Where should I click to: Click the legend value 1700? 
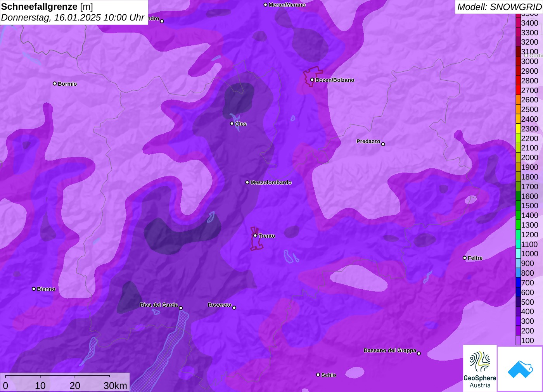(x=529, y=187)
